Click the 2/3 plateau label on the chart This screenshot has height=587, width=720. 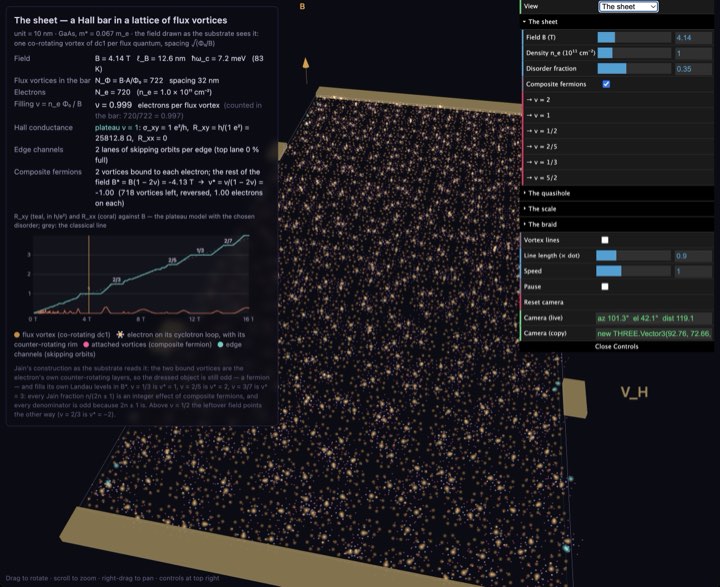coord(117,280)
